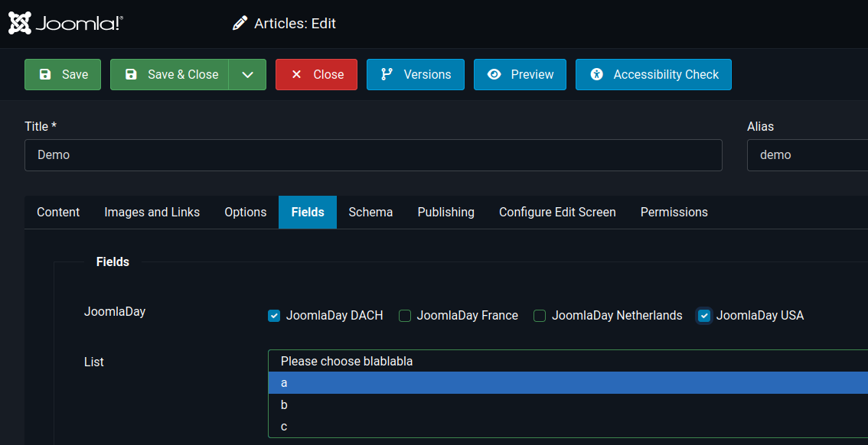Enable the JoomlaDay Netherlands checkbox
868x445 pixels.
(x=540, y=316)
